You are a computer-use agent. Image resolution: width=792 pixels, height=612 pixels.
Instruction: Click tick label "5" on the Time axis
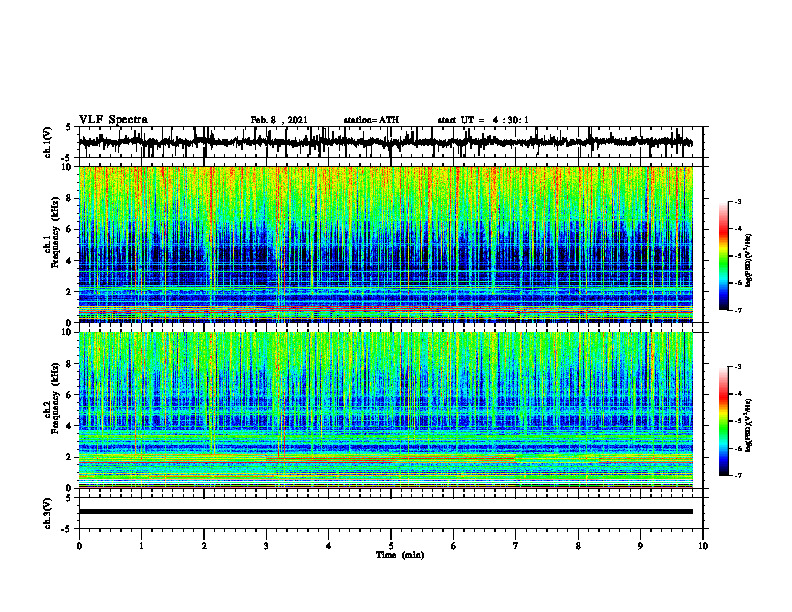[x=391, y=546]
